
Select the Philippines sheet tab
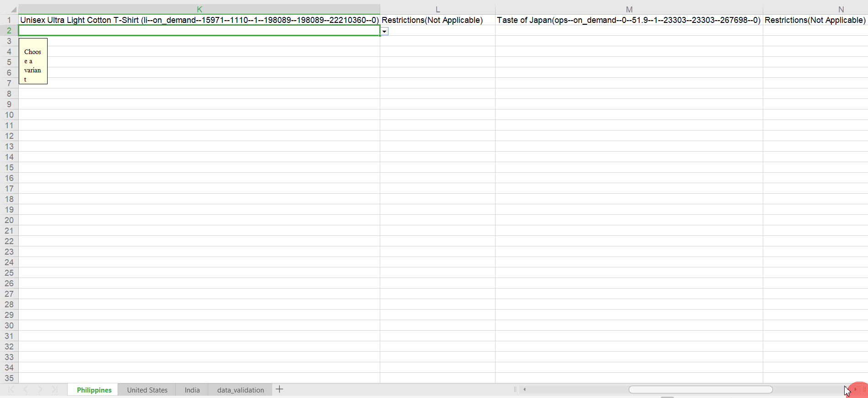coord(94,390)
